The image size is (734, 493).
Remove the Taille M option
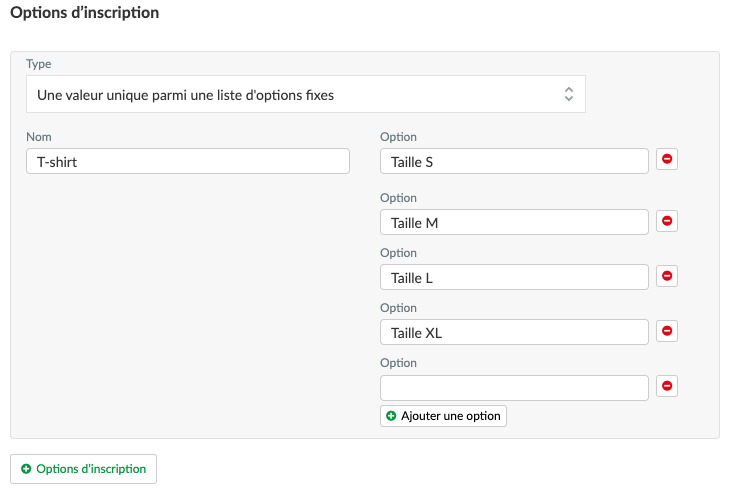point(667,221)
